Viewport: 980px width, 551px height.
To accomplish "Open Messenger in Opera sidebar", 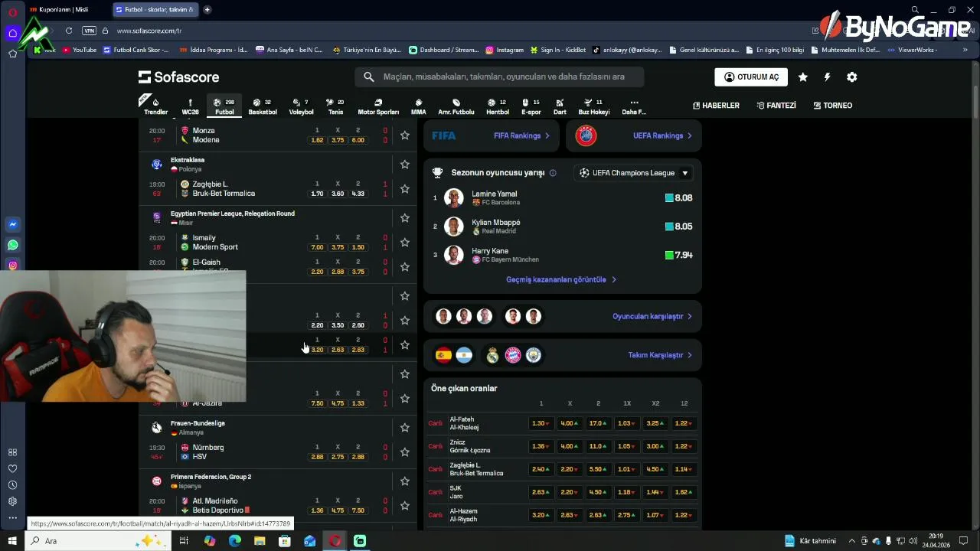I will 12,224.
